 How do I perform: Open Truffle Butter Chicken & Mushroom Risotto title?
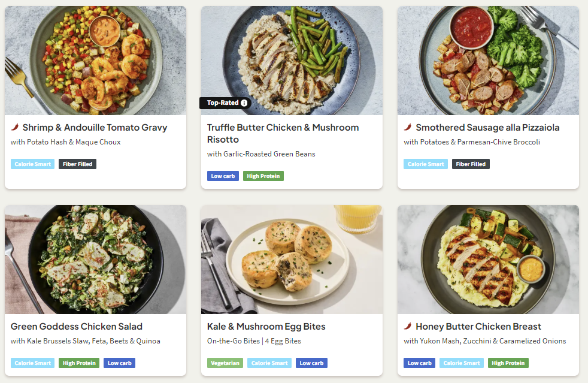coord(283,133)
